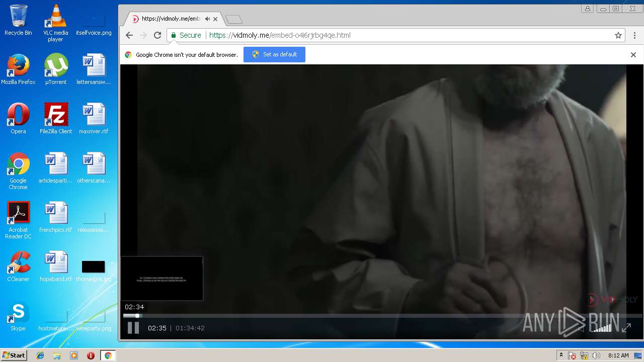Select the frenchpics.rtf document

[55, 217]
